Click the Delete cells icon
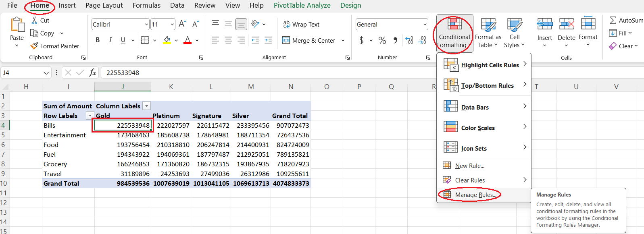This screenshot has width=644, height=234. [567, 24]
